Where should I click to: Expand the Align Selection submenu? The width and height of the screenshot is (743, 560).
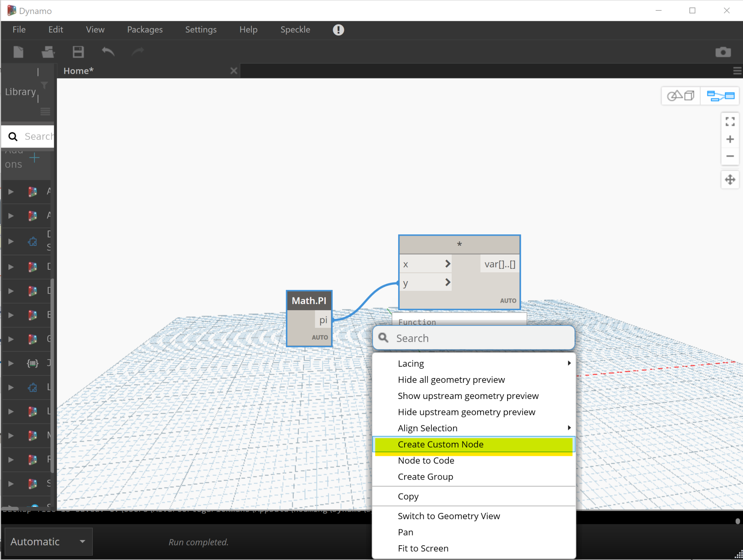click(x=474, y=428)
